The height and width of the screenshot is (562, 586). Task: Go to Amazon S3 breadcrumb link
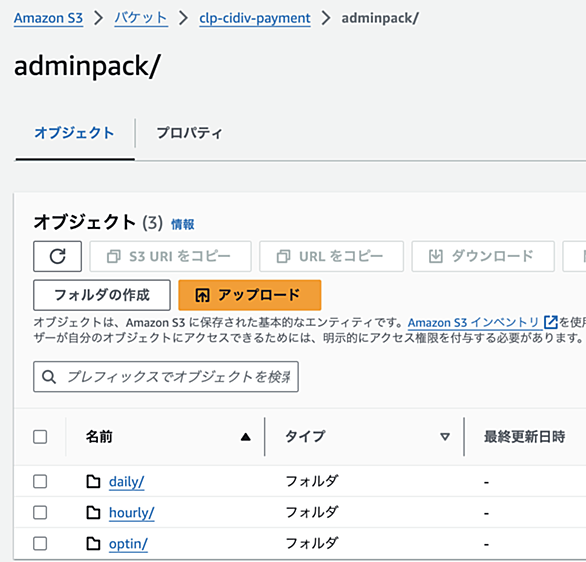point(48,18)
